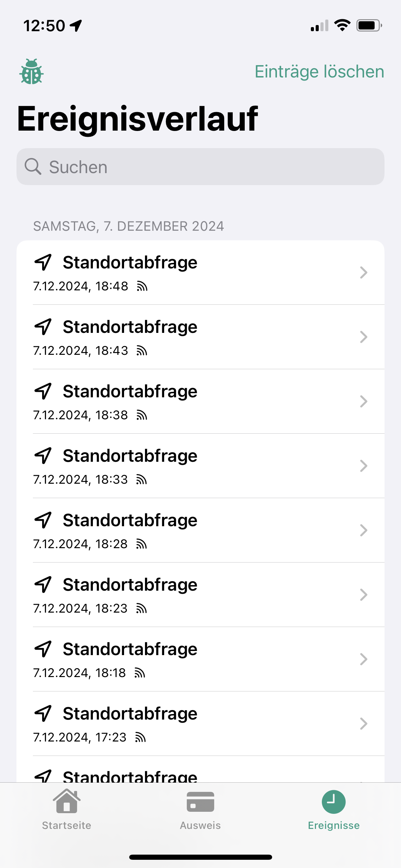
Task: Tap the signal icon beside 18:28
Action: [142, 544]
